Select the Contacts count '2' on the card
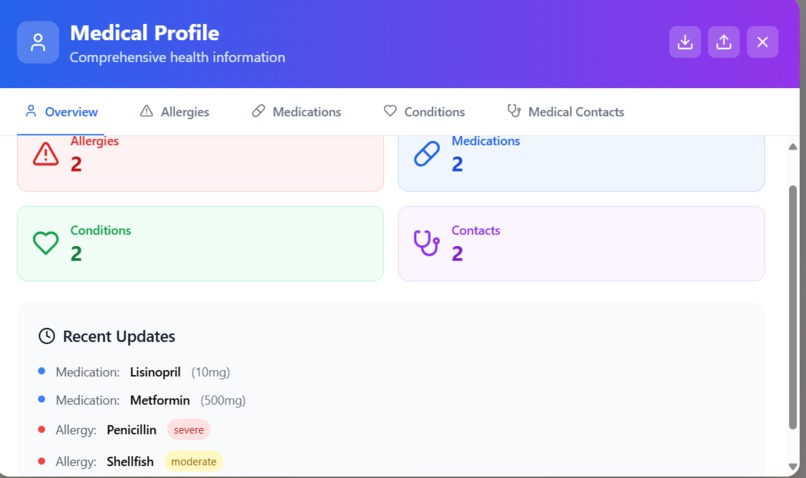This screenshot has height=478, width=806. coord(457,253)
